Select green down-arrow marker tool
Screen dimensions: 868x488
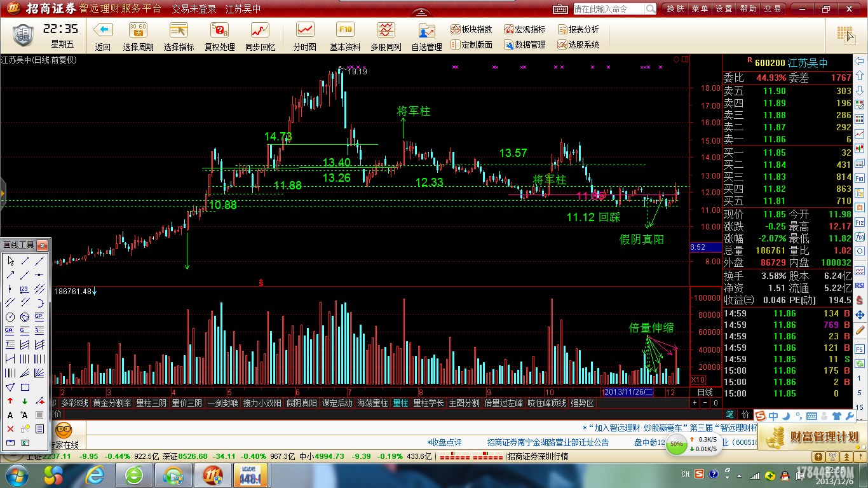point(25,401)
